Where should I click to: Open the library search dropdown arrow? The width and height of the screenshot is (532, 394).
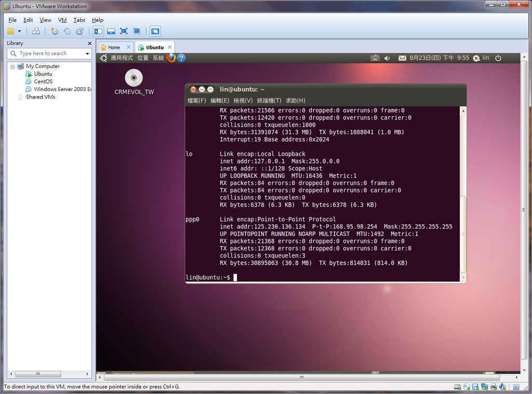point(87,53)
